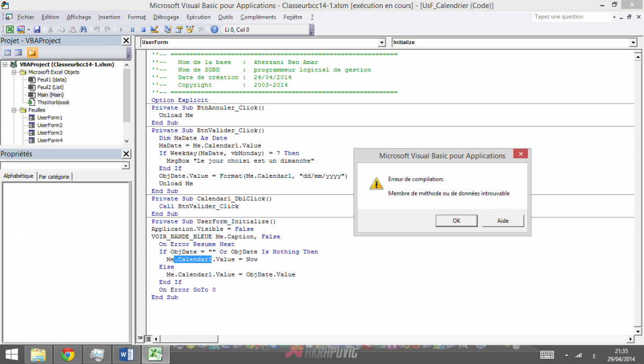The image size is (644, 364).
Task: Collapse the Feuilles folder node
Action: click(x=14, y=110)
